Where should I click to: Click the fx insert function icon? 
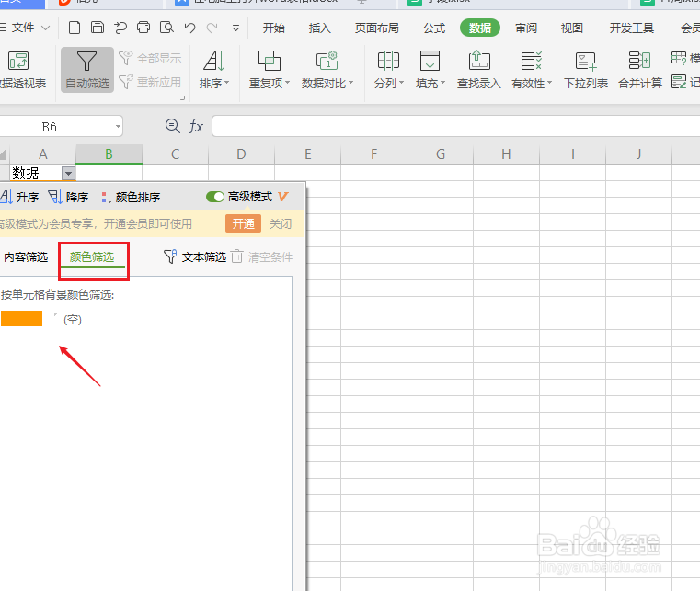point(196,126)
